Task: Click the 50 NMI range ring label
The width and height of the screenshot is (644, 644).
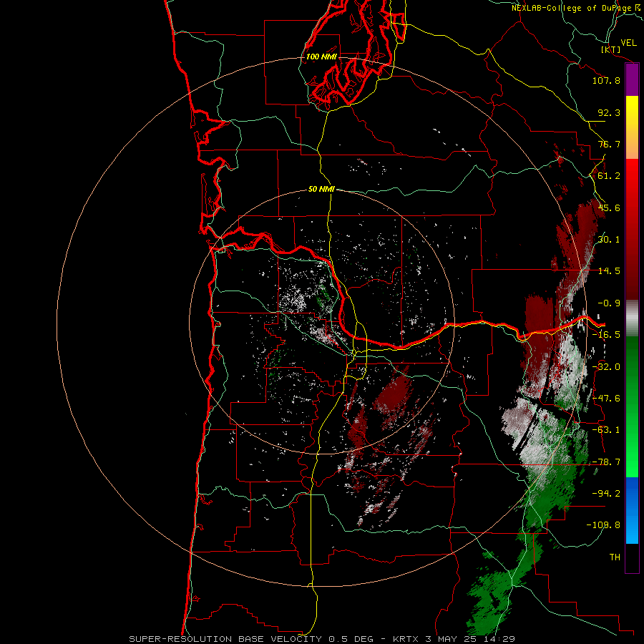Action: click(321, 189)
